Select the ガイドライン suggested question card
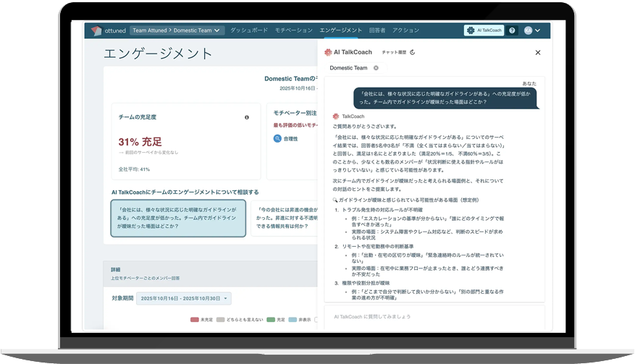The image size is (635, 364). click(x=178, y=219)
